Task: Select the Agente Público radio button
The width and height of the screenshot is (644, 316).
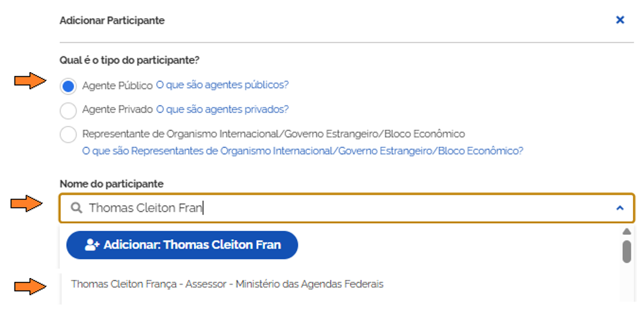Action: [x=68, y=86]
